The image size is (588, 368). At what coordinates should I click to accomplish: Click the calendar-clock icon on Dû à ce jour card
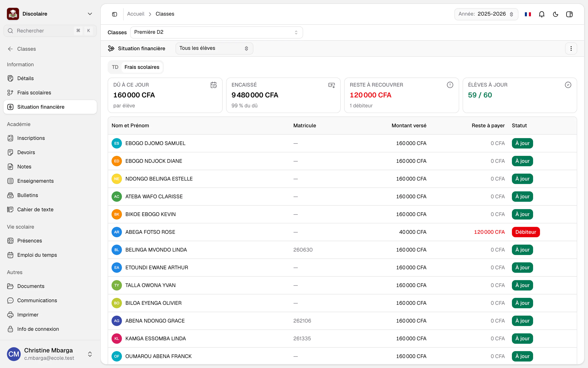click(x=214, y=85)
